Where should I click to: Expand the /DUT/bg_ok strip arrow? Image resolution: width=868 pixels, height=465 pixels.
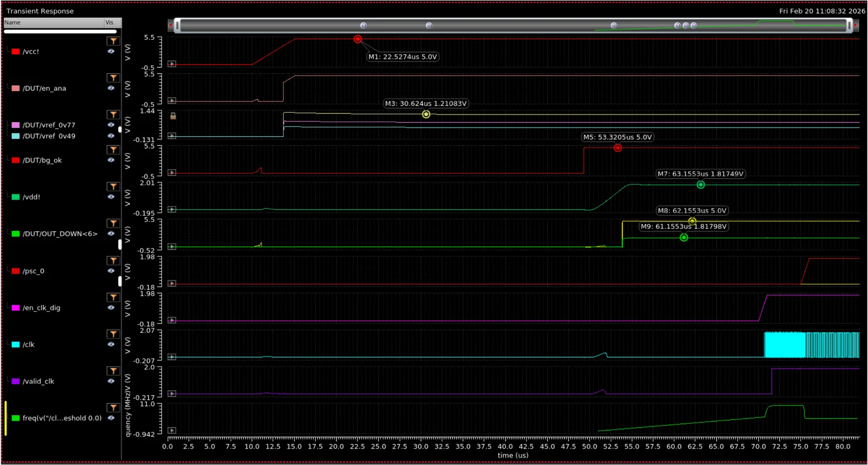coord(172,173)
